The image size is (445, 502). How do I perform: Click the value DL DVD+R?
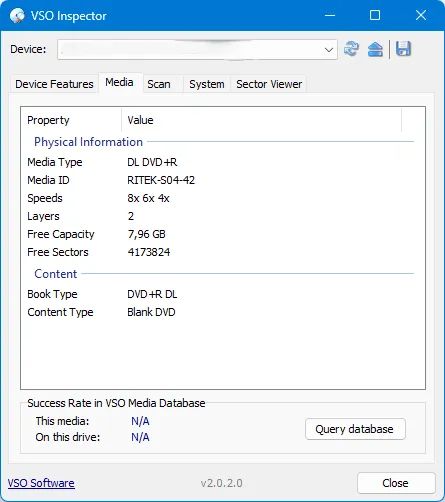pos(152,162)
